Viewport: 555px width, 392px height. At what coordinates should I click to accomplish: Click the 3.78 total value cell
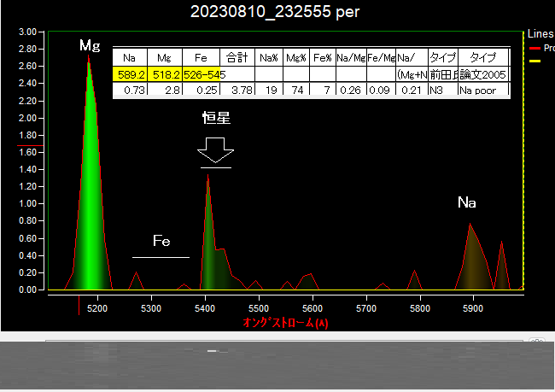coord(238,90)
